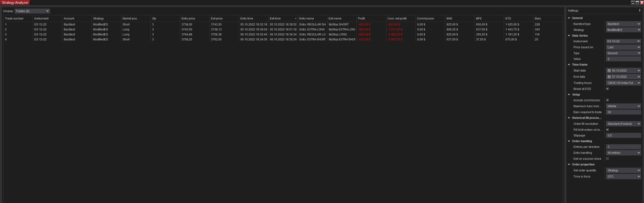Select exit price 3738,13 in trade 2
Image resolution: width=644 pixels, height=203 pixels.
(x=216, y=30)
